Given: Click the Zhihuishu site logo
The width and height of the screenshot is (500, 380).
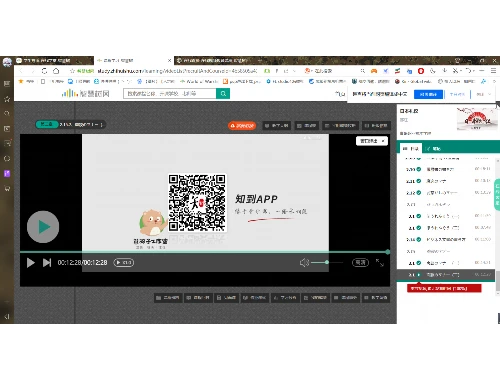Looking at the screenshot, I should [86, 93].
